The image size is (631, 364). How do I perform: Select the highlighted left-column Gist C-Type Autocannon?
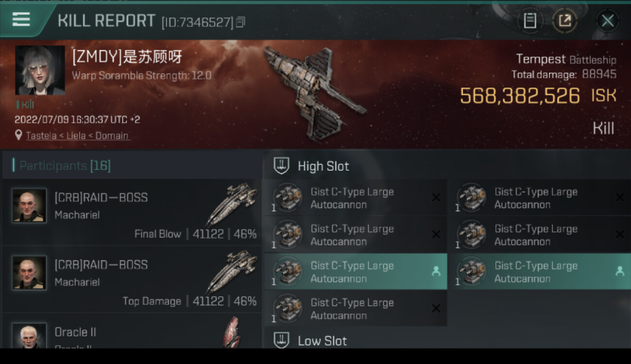355,272
